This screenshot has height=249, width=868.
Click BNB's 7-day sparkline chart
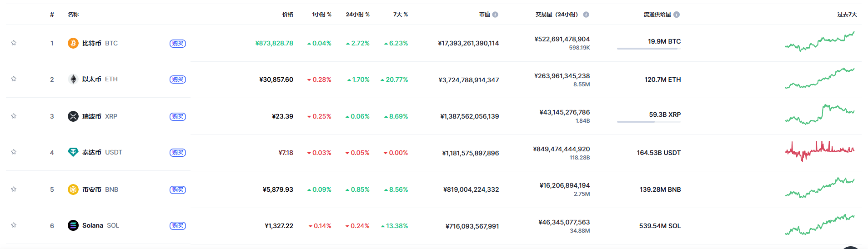(820, 187)
